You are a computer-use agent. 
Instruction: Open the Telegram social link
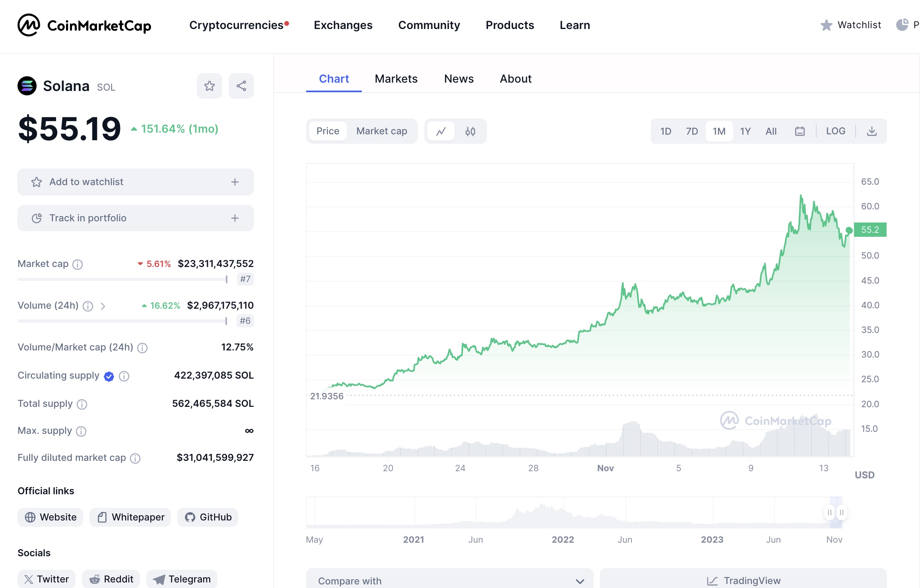point(182,579)
